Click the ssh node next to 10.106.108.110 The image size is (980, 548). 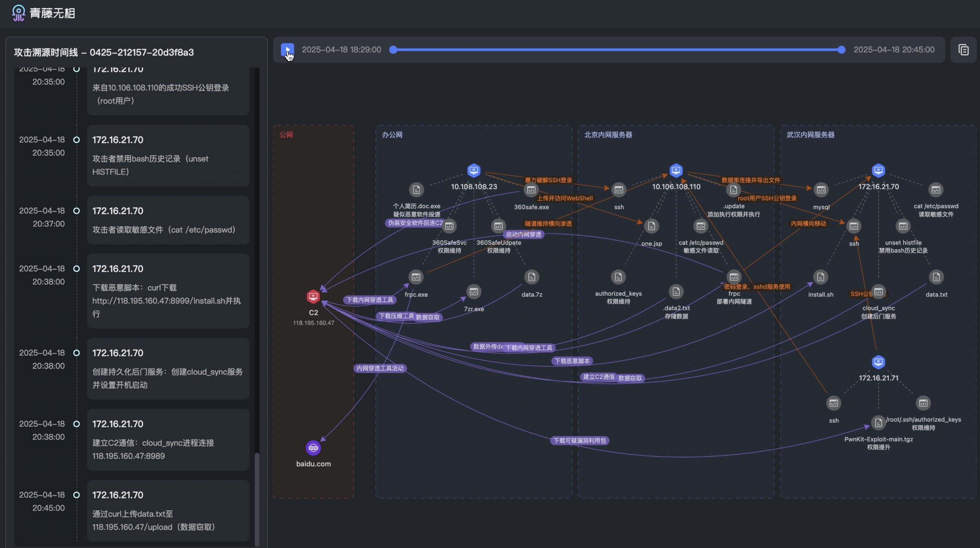(x=618, y=189)
